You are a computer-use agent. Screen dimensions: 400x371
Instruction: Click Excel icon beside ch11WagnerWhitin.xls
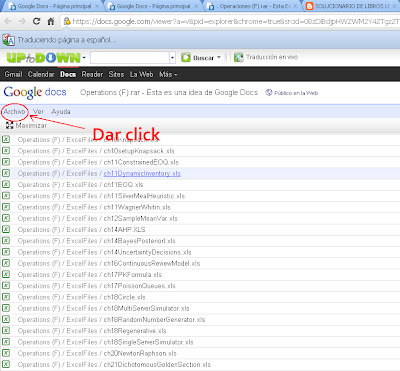[6, 207]
